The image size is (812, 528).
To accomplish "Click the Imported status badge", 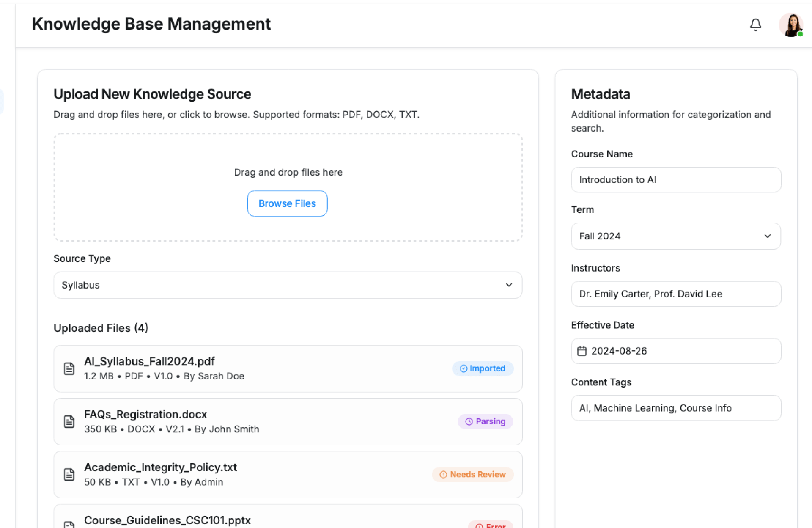I will pos(483,368).
